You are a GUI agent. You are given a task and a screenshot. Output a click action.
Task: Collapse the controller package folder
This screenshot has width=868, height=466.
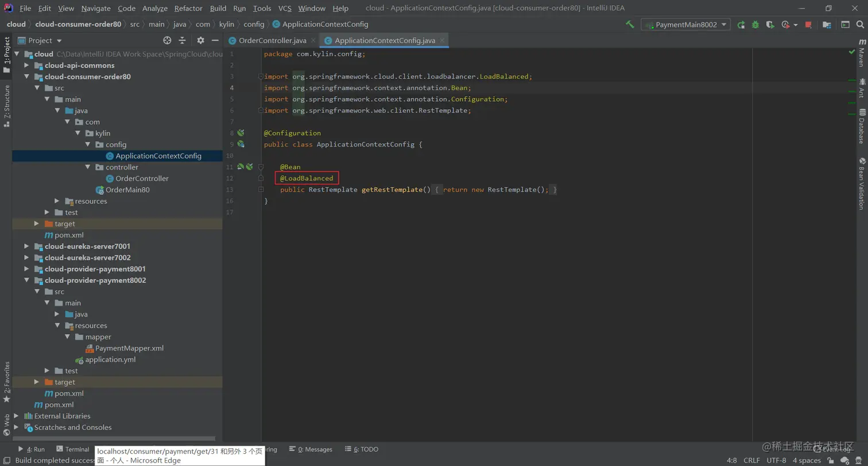click(x=88, y=167)
